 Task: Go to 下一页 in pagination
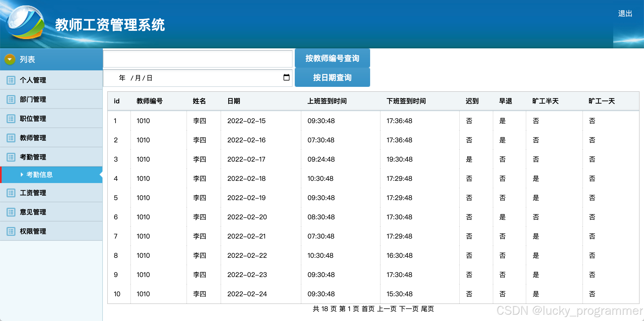409,309
